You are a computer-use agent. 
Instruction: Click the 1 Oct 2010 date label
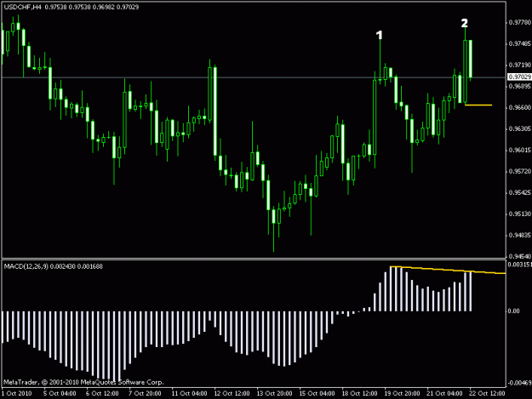click(17, 393)
